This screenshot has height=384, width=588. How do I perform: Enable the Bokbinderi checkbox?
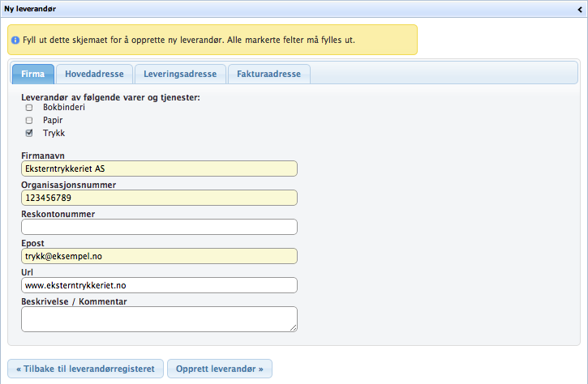tap(29, 108)
